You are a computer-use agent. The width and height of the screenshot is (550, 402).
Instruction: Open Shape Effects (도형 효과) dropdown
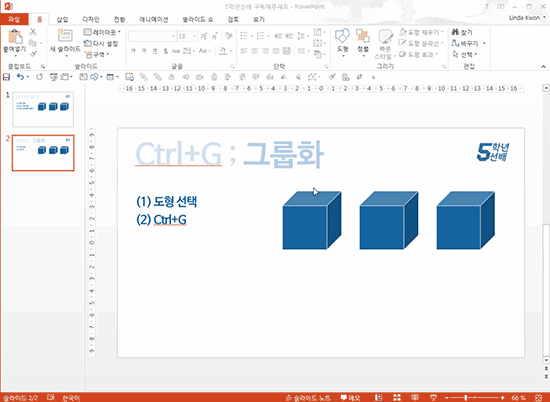click(419, 54)
